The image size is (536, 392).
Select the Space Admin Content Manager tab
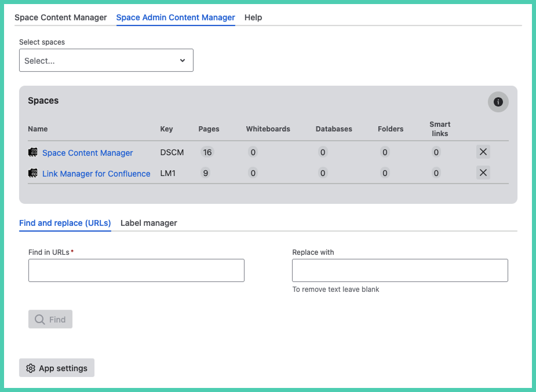[x=176, y=17]
